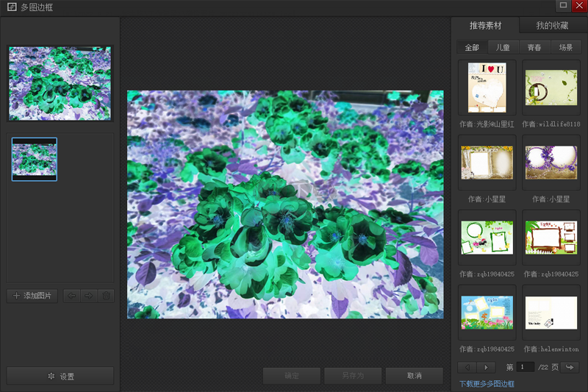This screenshot has height=392, width=588.
Task: Open the 下载更多多图边框 link
Action: [487, 384]
